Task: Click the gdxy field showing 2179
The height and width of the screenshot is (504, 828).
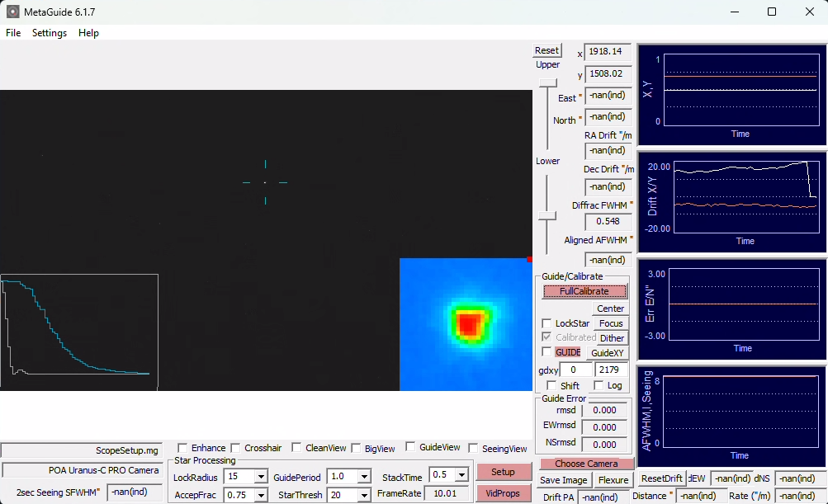Action: (611, 370)
